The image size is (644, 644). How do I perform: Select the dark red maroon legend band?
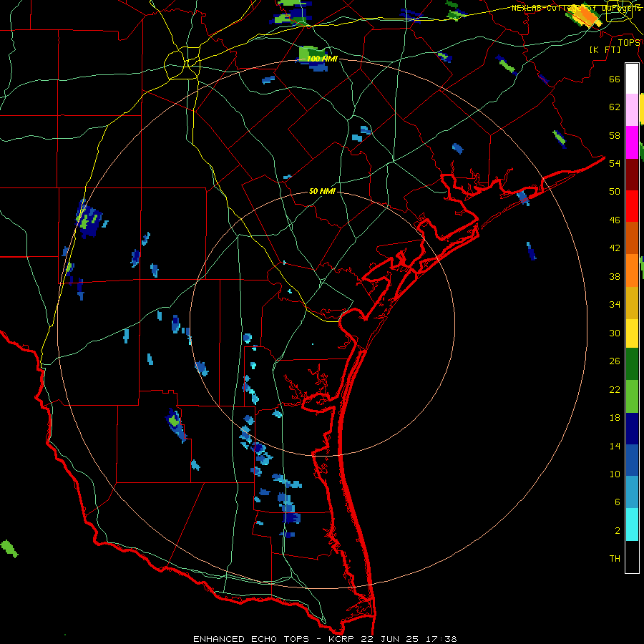[632, 175]
